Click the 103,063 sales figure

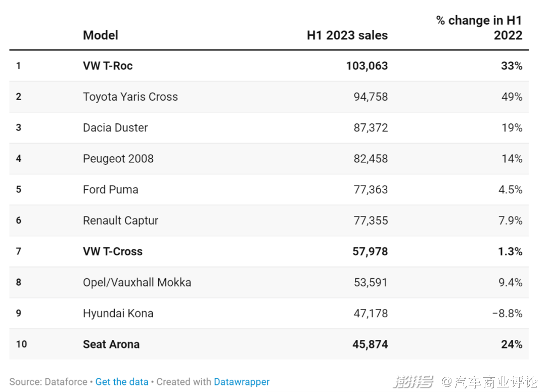(x=367, y=66)
